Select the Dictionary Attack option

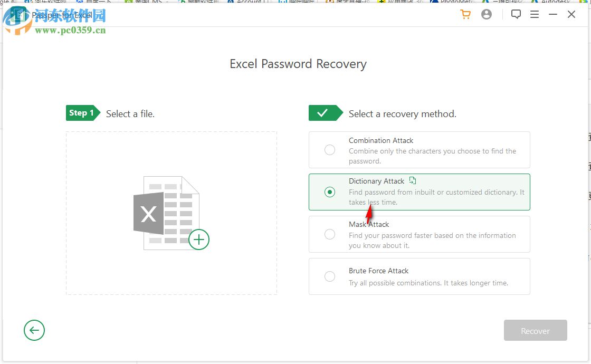(x=330, y=191)
